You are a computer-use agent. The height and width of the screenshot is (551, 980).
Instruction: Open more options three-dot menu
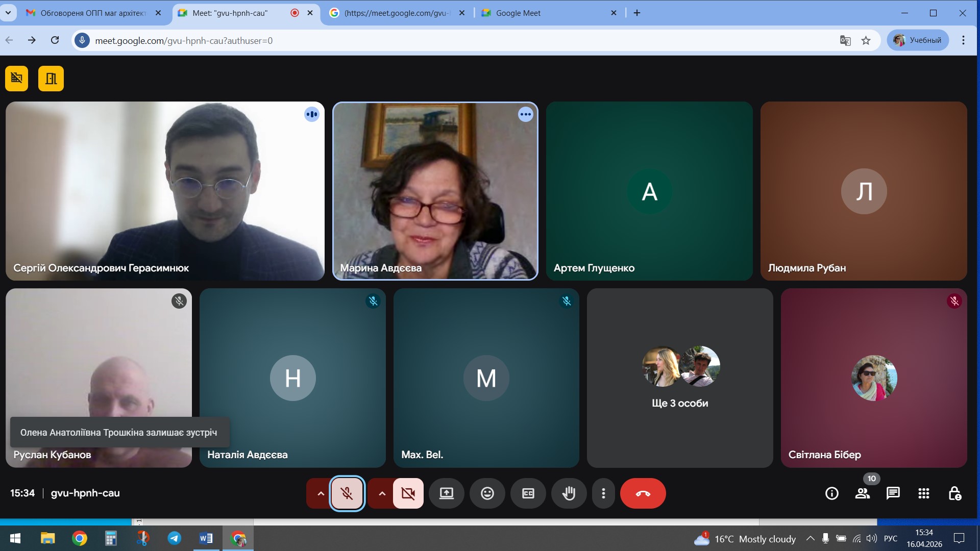pos(603,493)
